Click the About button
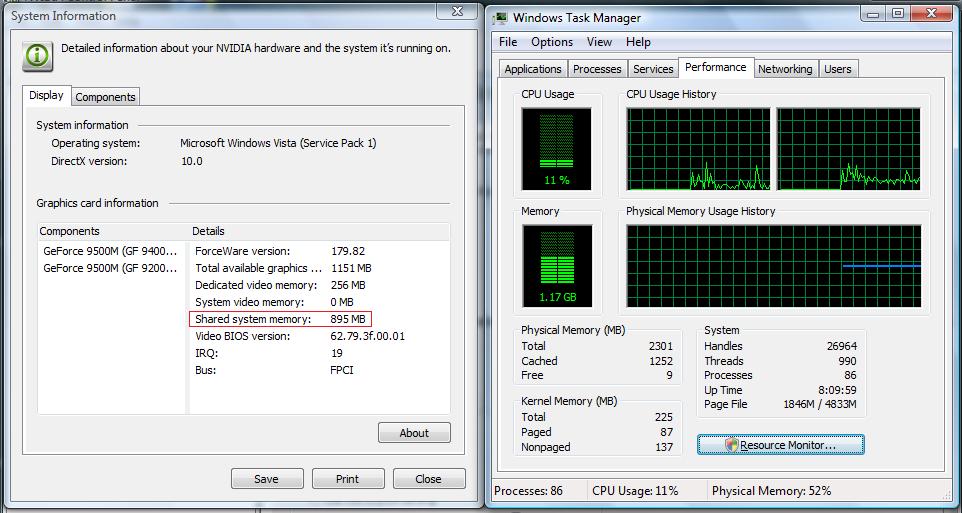 click(414, 433)
